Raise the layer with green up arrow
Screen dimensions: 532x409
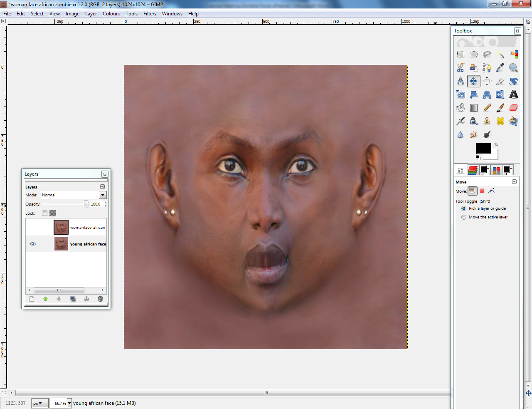click(45, 299)
